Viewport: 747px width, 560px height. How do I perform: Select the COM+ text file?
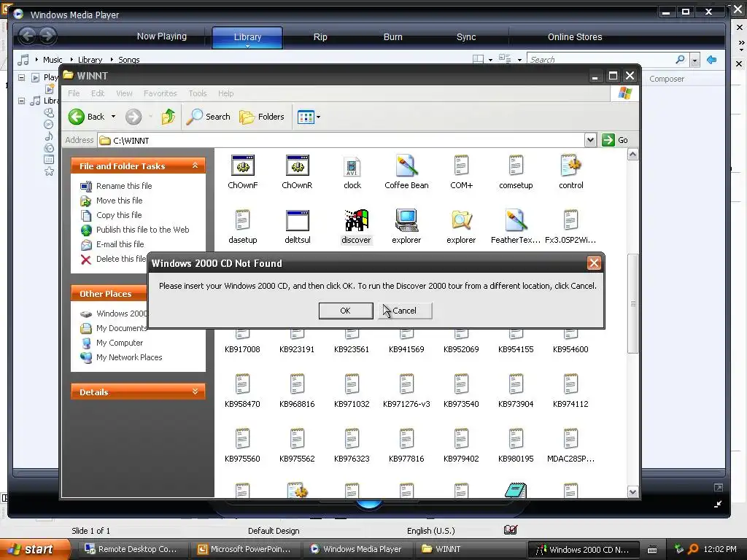461,166
